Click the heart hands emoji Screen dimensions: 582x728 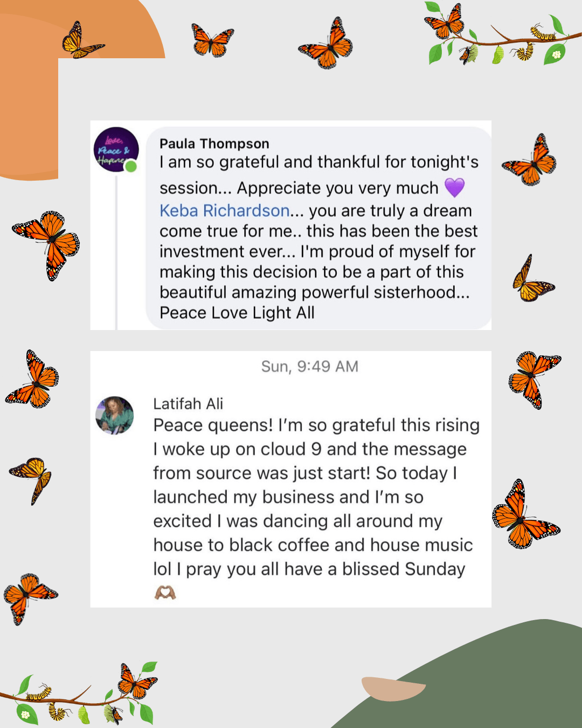coord(165,593)
